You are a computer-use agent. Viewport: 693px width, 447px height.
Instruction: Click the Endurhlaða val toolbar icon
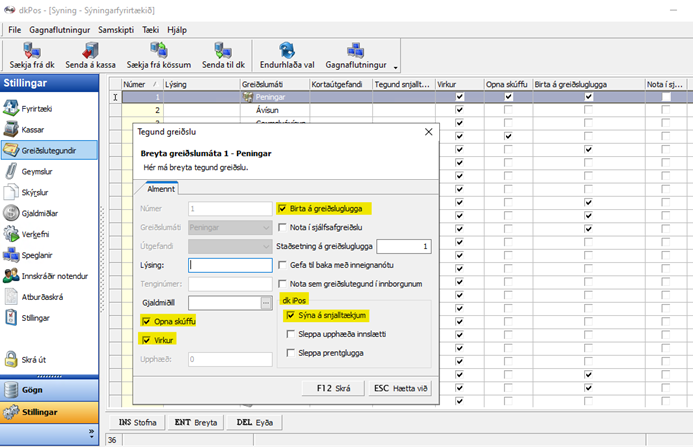click(288, 48)
